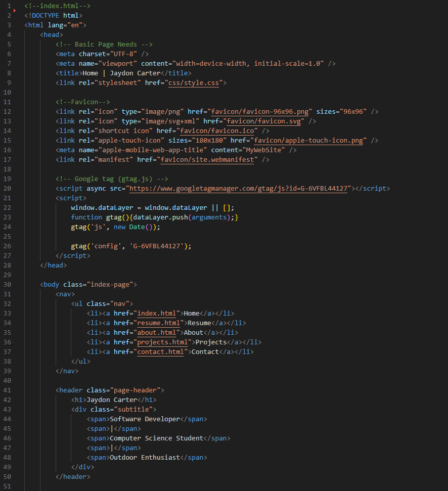Open the about.html navigation link
The width and height of the screenshot is (448, 491).
[157, 332]
